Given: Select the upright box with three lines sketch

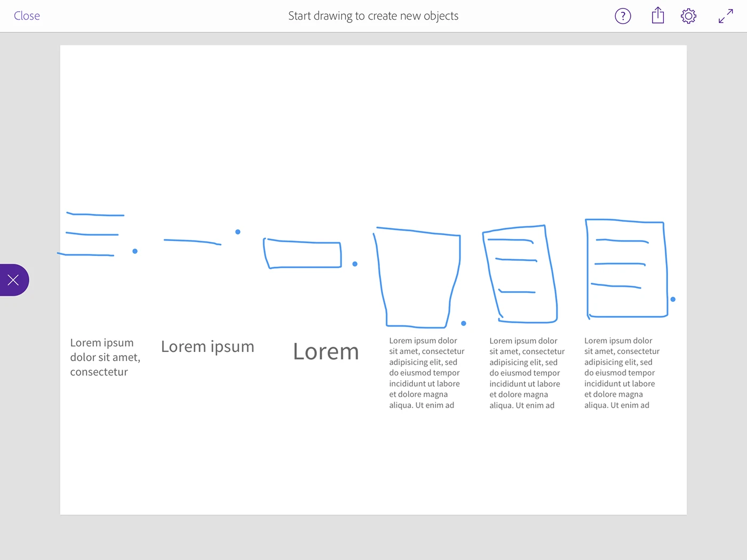Looking at the screenshot, I should [626, 269].
